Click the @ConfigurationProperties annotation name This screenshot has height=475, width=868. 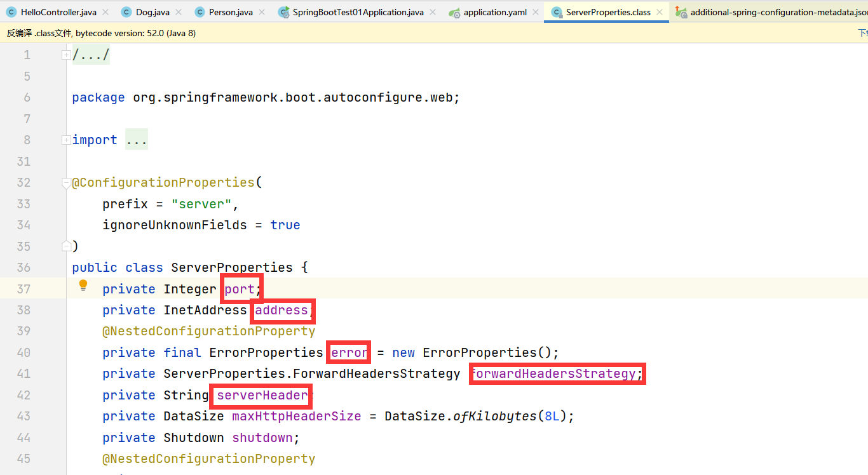(163, 183)
